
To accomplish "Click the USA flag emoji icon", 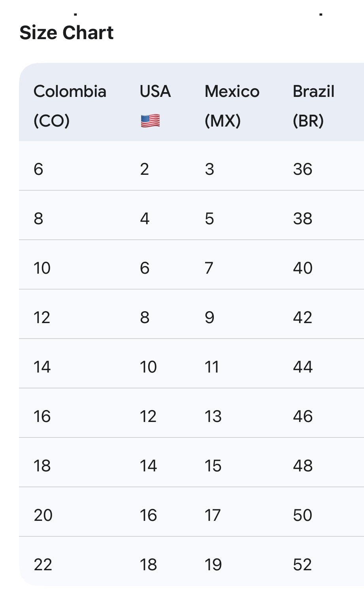I will (150, 121).
